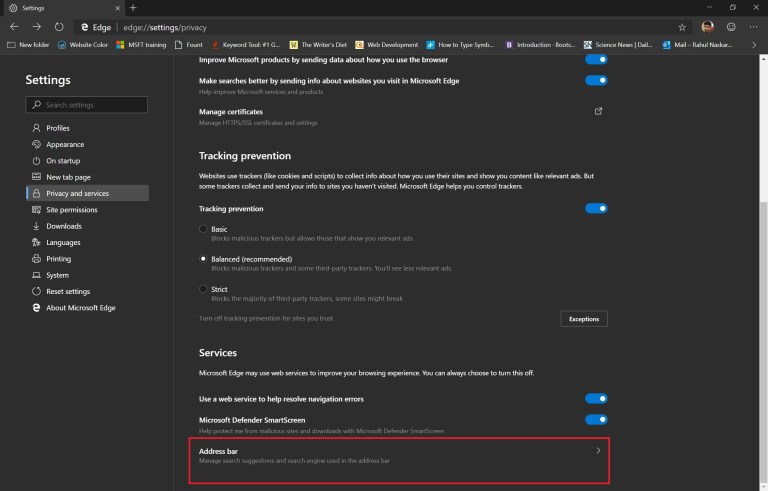Open Reset settings
768x491 pixels.
pyautogui.click(x=87, y=291)
